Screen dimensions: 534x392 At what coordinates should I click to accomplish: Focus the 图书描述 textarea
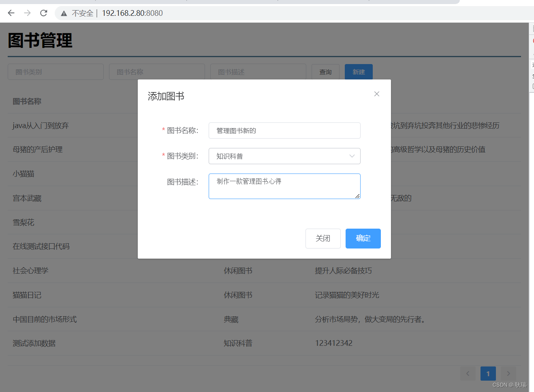tap(284, 186)
